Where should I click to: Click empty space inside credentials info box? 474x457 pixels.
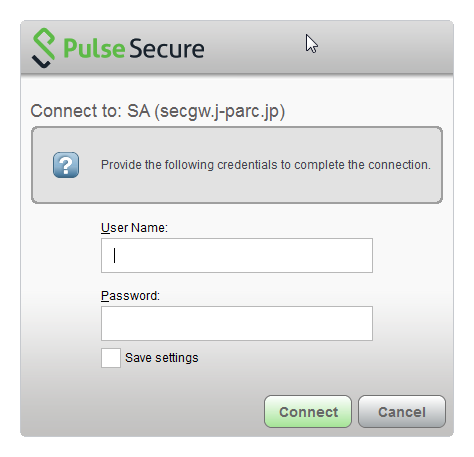tap(233, 190)
